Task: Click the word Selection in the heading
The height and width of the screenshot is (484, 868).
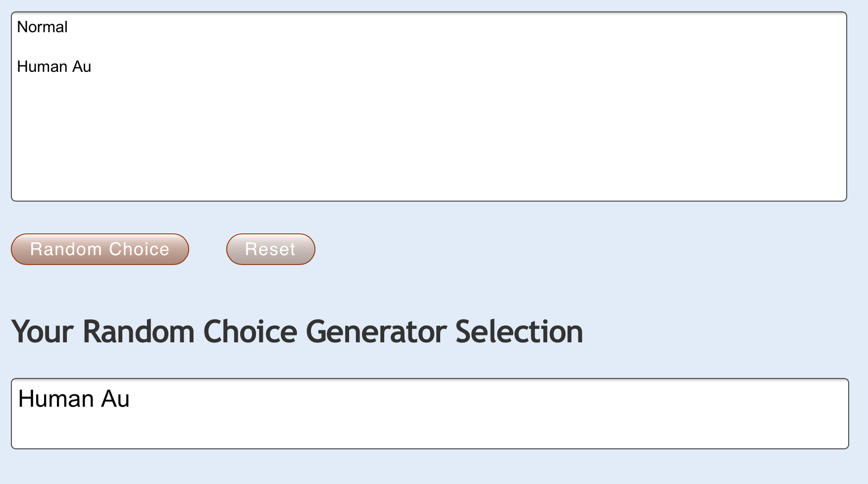Action: pos(519,331)
